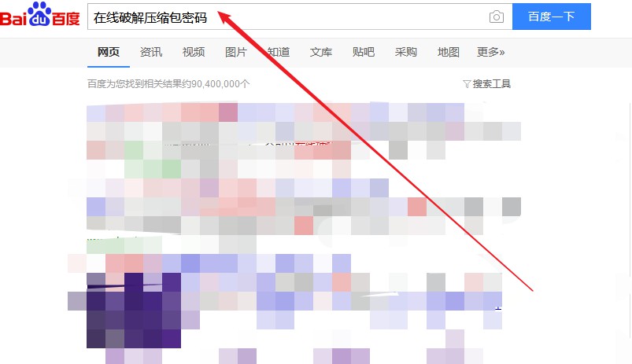Click the funnel icon beside 搜索工具
The height and width of the screenshot is (364, 632).
pos(466,84)
